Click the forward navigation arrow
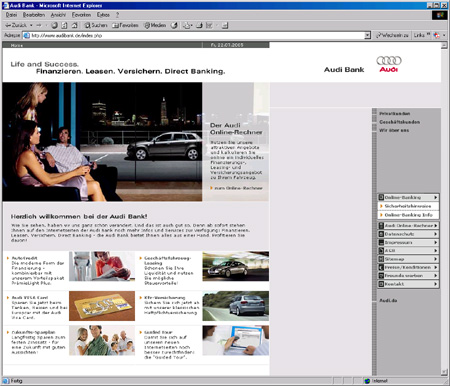The height and width of the screenshot is (386, 450). click(x=39, y=25)
